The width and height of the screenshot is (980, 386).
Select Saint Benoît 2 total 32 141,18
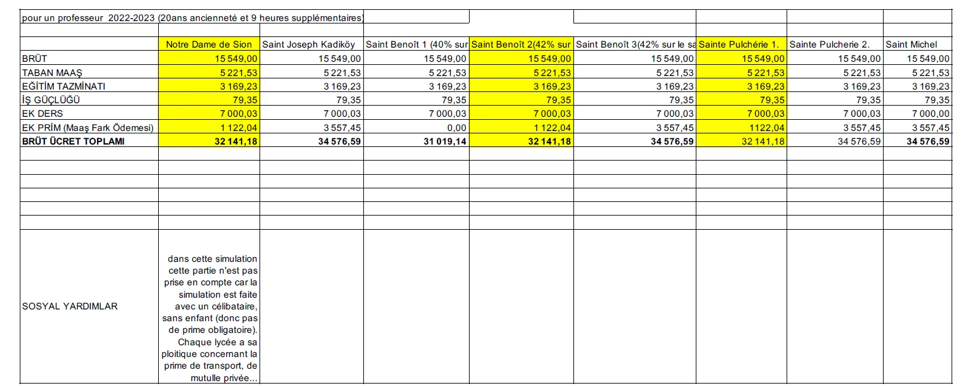522,141
